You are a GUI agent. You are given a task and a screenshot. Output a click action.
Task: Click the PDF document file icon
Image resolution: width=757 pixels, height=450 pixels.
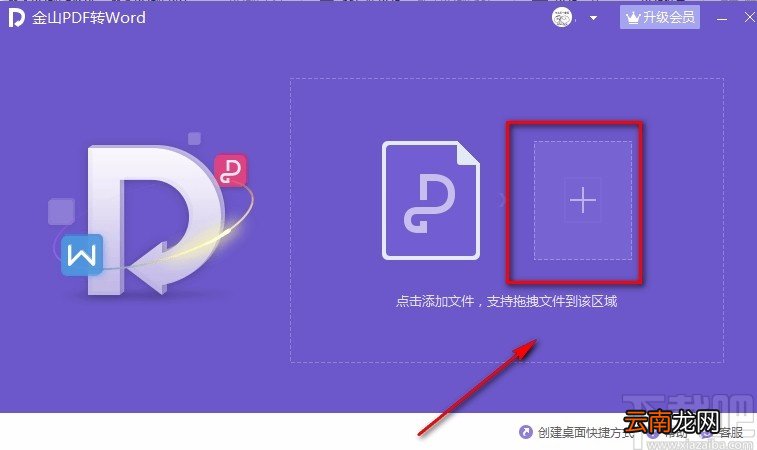[x=431, y=200]
